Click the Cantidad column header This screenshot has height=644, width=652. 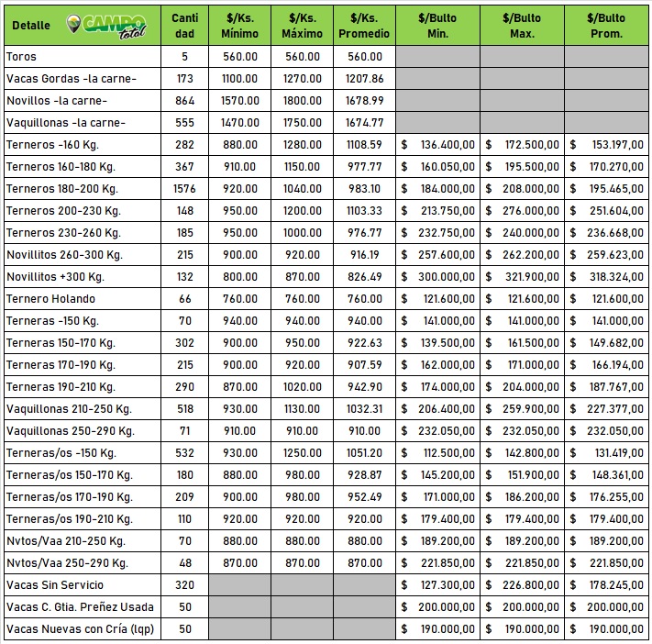185,26
